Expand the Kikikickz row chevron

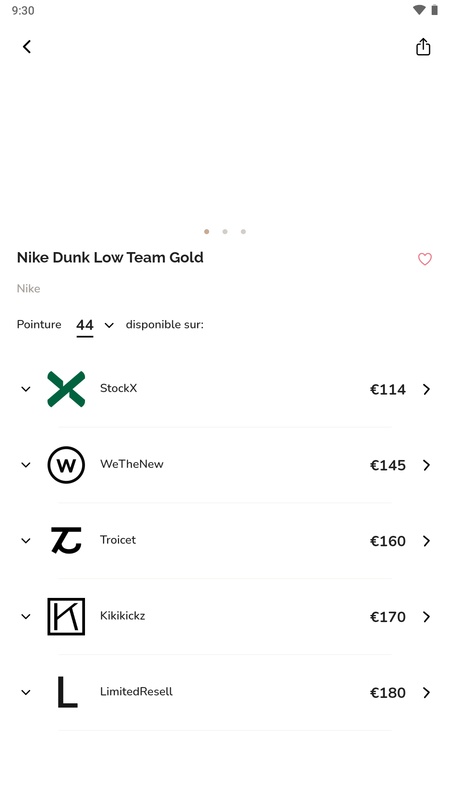pos(26,616)
